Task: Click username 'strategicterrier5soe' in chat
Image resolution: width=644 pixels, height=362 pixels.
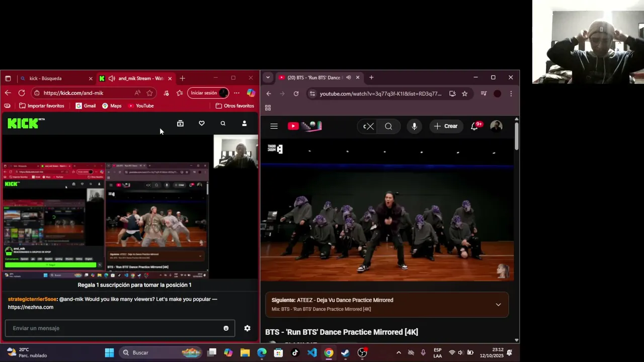Action: tap(32, 299)
